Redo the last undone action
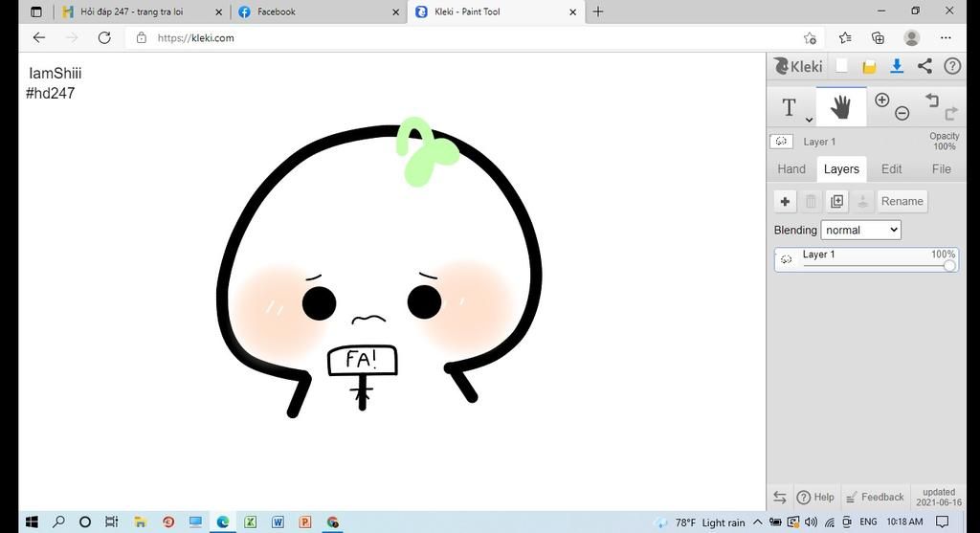 click(x=951, y=113)
